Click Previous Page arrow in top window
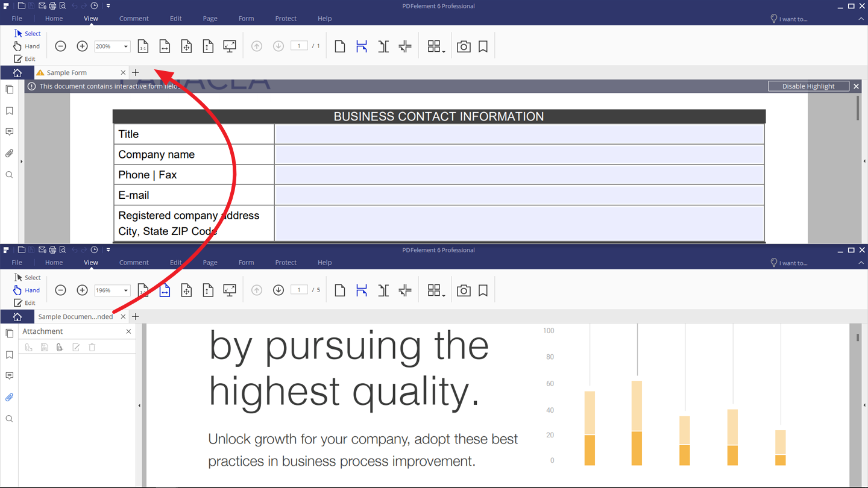This screenshot has height=488, width=868. [257, 46]
